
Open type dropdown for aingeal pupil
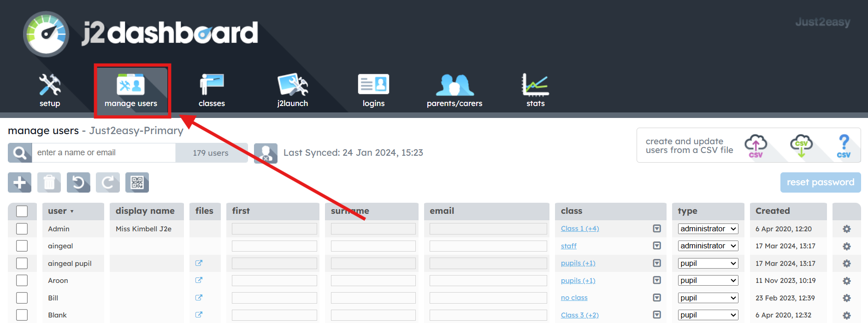[x=708, y=263]
